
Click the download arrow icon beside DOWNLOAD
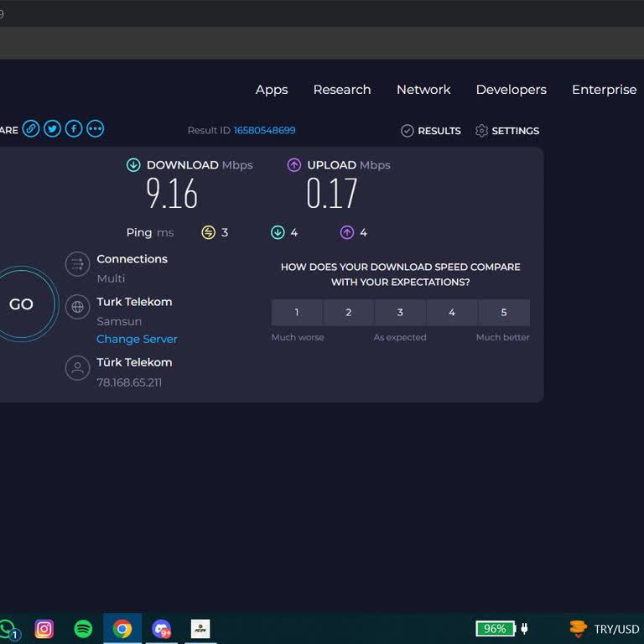point(133,165)
